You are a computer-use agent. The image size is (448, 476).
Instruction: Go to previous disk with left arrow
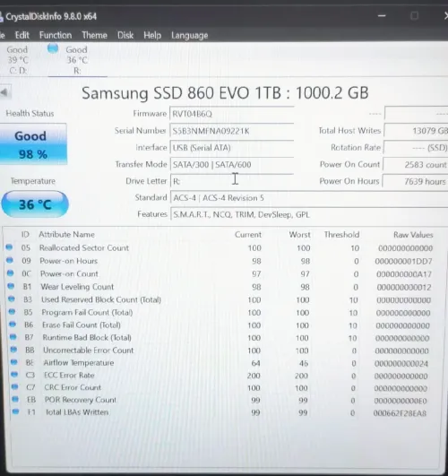[4, 92]
